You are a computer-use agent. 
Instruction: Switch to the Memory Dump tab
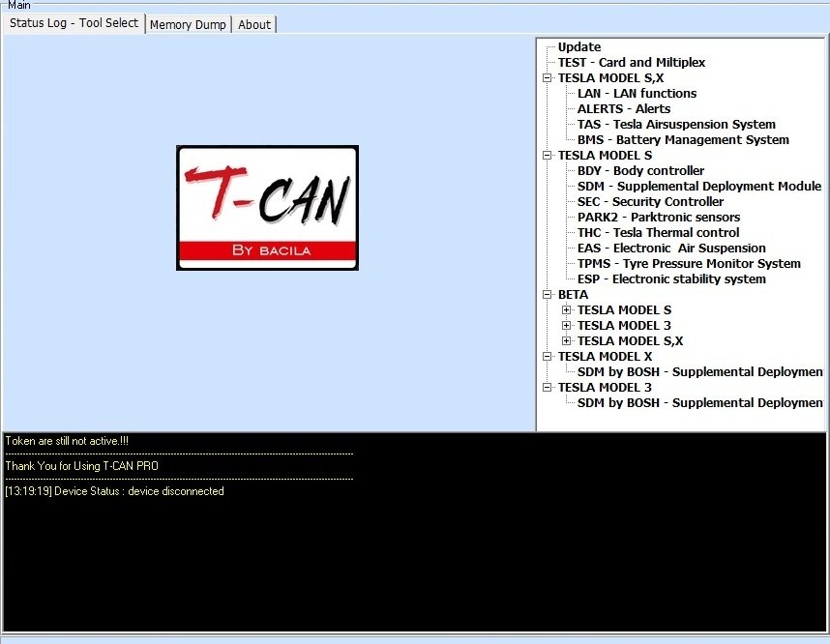[188, 24]
